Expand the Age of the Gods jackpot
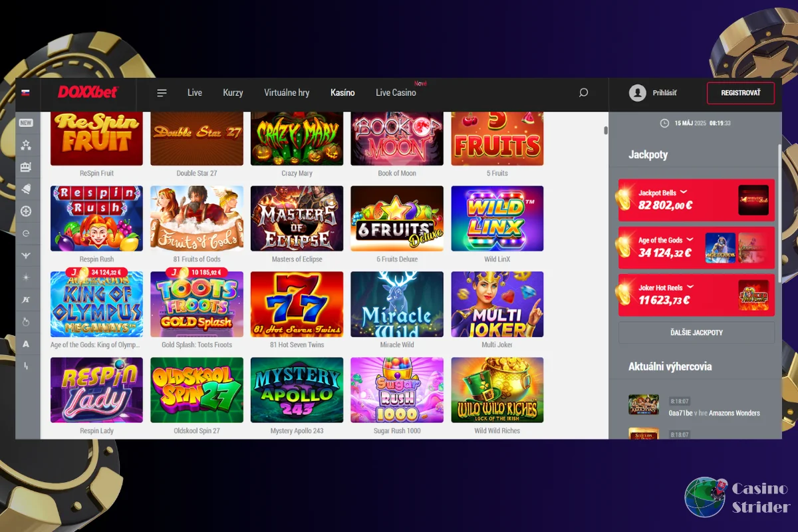Image resolution: width=798 pixels, height=532 pixels. [x=690, y=240]
